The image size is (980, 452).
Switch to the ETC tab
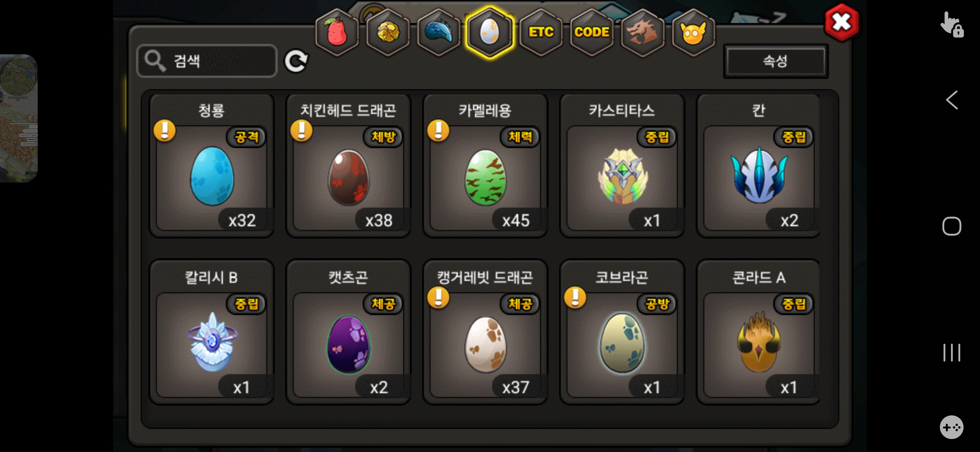(541, 33)
